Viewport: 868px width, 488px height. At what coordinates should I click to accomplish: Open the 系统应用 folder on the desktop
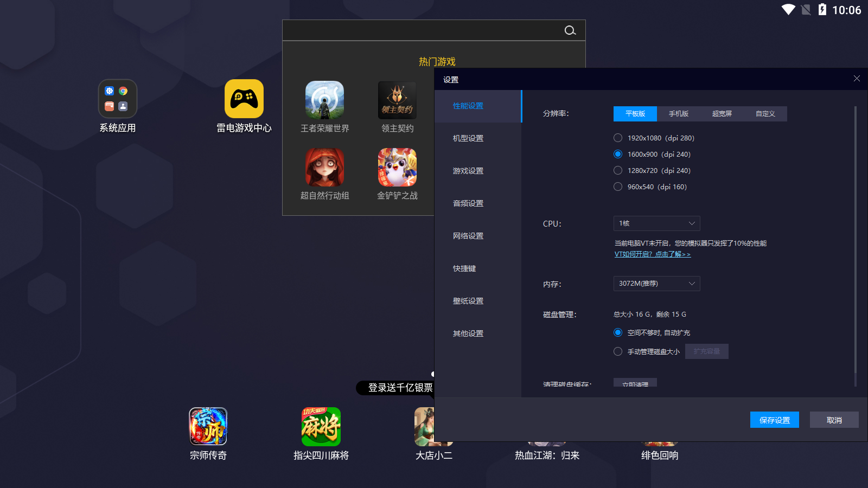coord(118,99)
